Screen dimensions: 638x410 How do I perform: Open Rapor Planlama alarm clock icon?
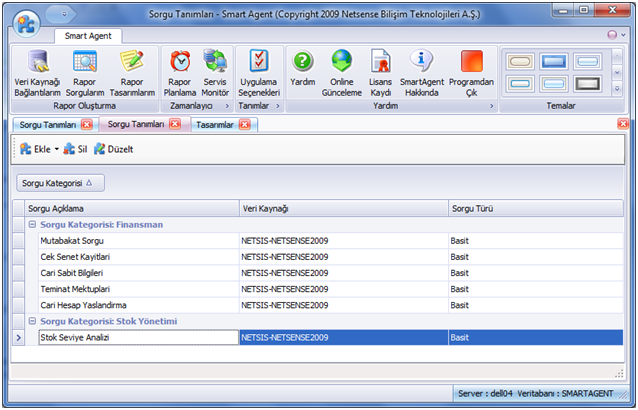180,61
